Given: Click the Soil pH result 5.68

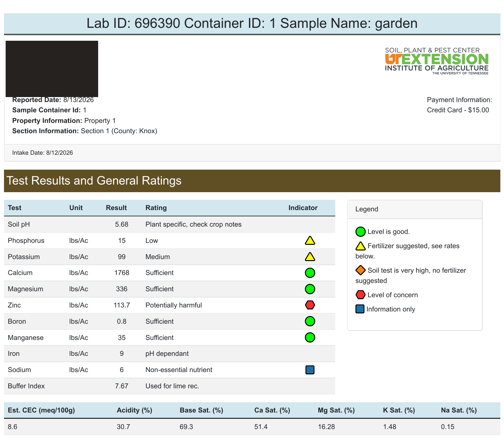Looking at the screenshot, I should click(x=122, y=224).
